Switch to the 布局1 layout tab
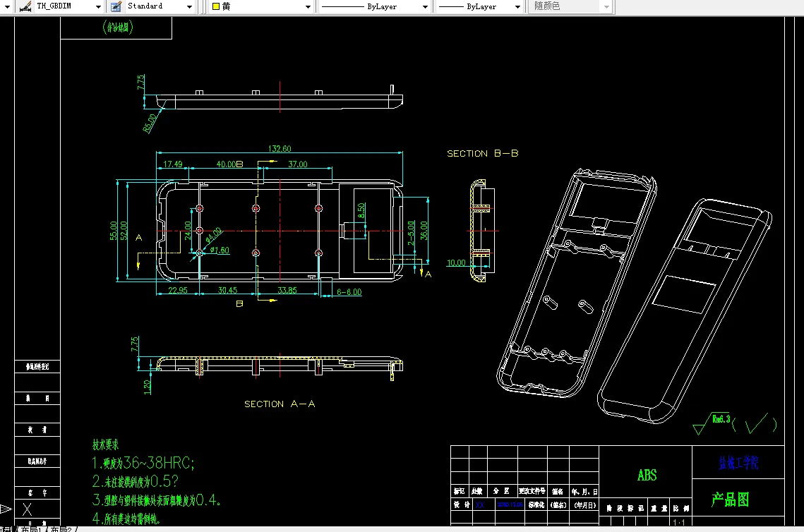 pyautogui.click(x=31, y=529)
